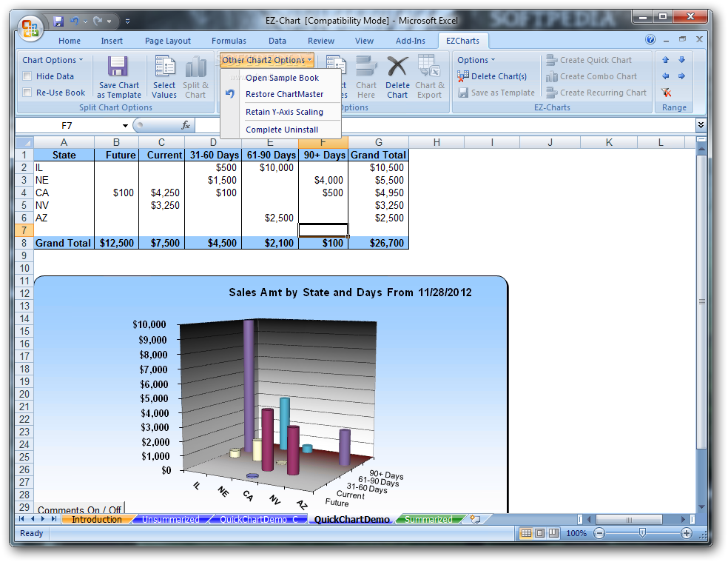This screenshot has height=562, width=728.
Task: Go to next sheet with the tab scroll arrow
Action: 43,519
